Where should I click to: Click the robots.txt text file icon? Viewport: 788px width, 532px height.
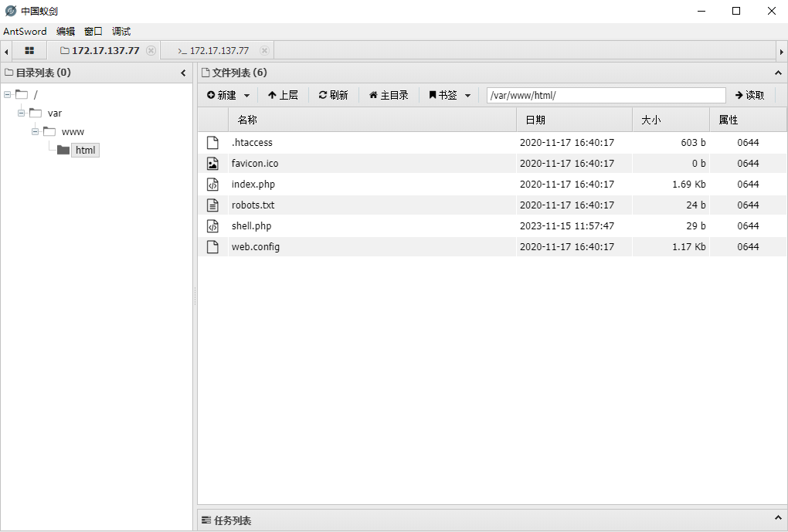point(213,205)
